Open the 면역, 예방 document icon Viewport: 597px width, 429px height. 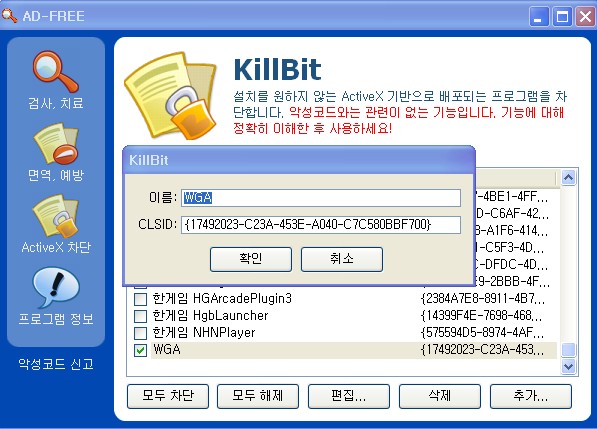(x=56, y=143)
